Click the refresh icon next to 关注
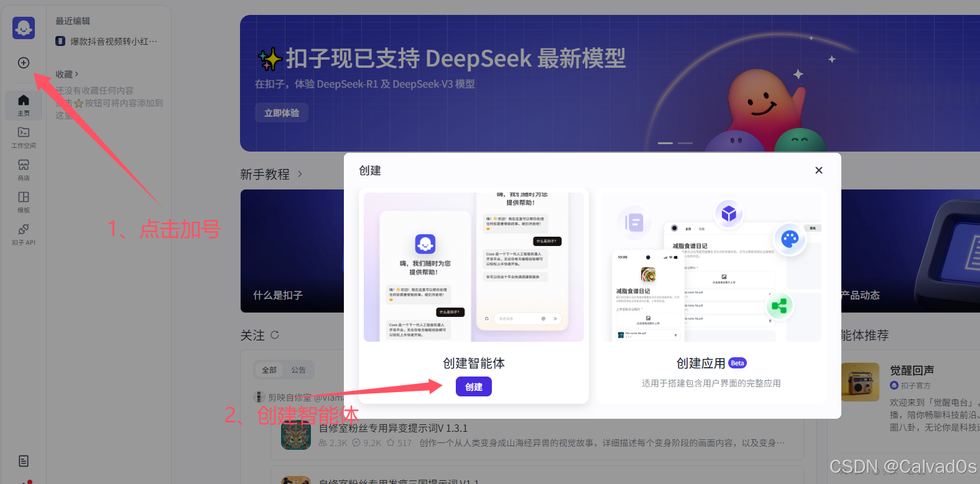The image size is (980, 484). [275, 335]
